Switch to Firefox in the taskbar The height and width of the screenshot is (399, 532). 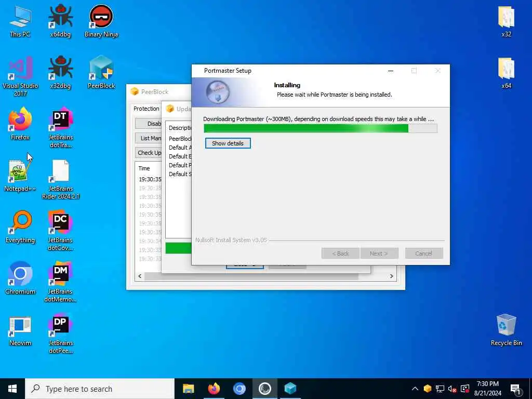(x=214, y=389)
